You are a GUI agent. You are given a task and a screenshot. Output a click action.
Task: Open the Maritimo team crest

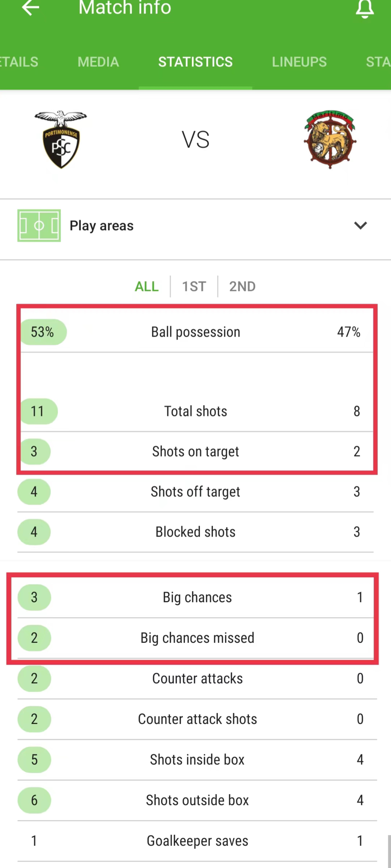click(330, 139)
